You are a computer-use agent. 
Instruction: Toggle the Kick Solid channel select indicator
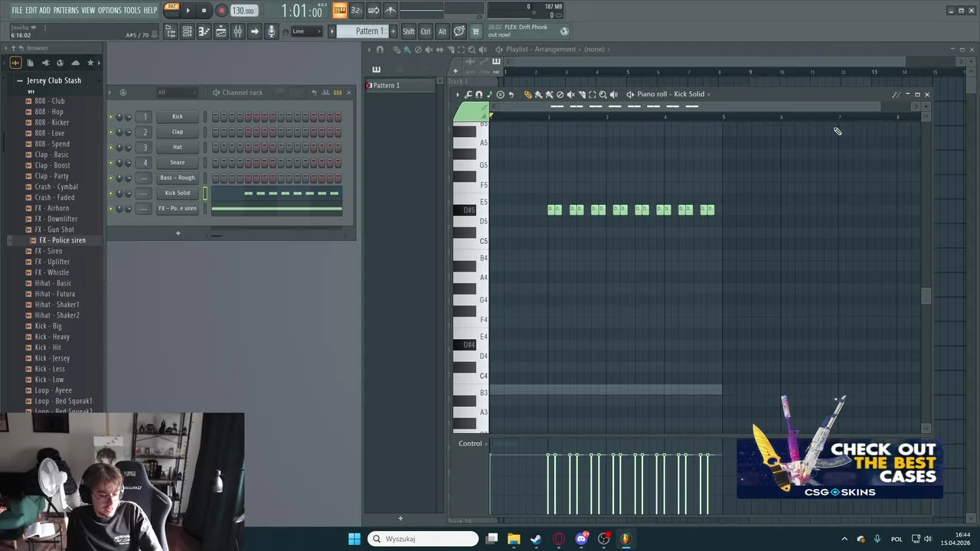pyautogui.click(x=205, y=193)
